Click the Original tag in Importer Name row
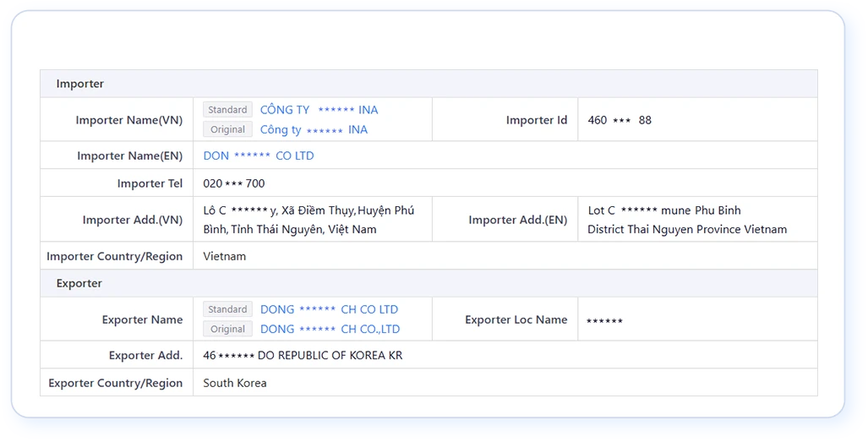868x442 pixels. click(227, 129)
